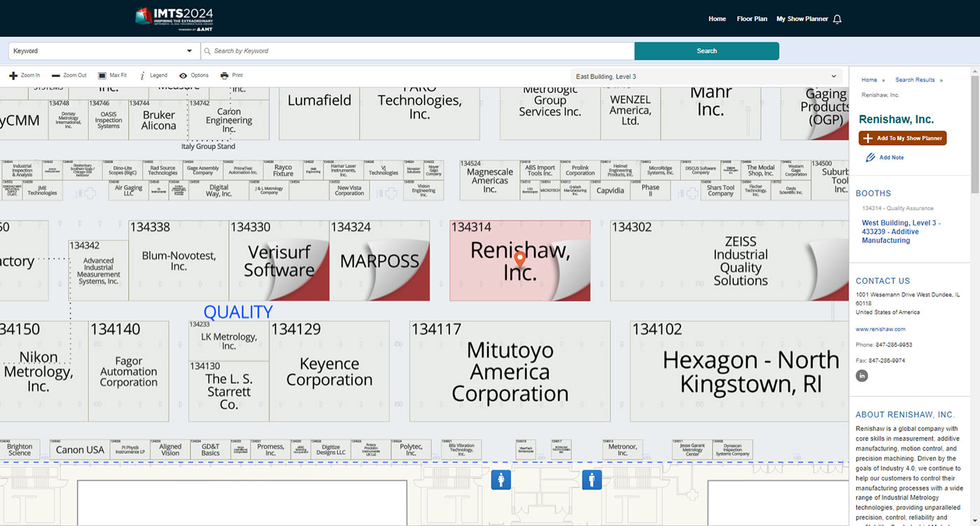Screen dimensions: 980x526
Task: Click Add To My Show Planner button
Action: [x=902, y=139]
